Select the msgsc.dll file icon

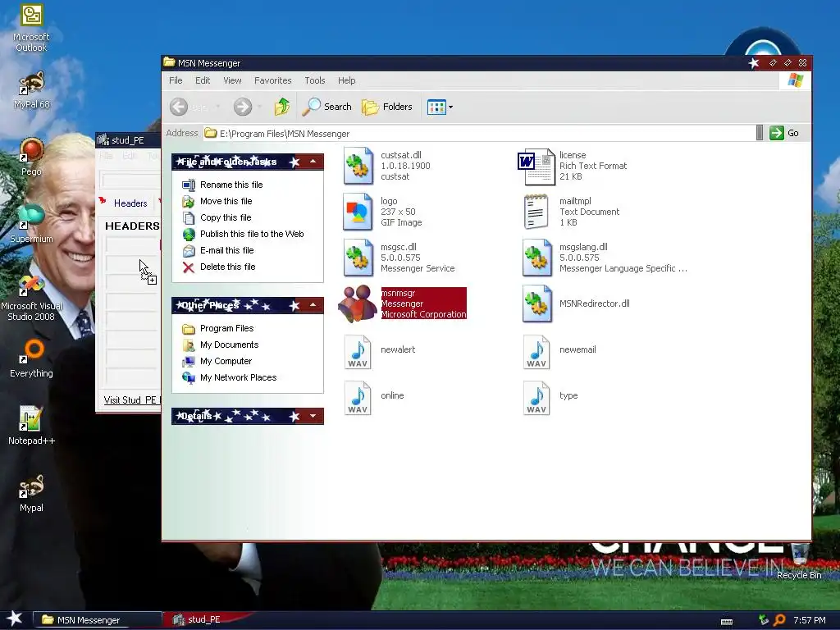pyautogui.click(x=358, y=258)
